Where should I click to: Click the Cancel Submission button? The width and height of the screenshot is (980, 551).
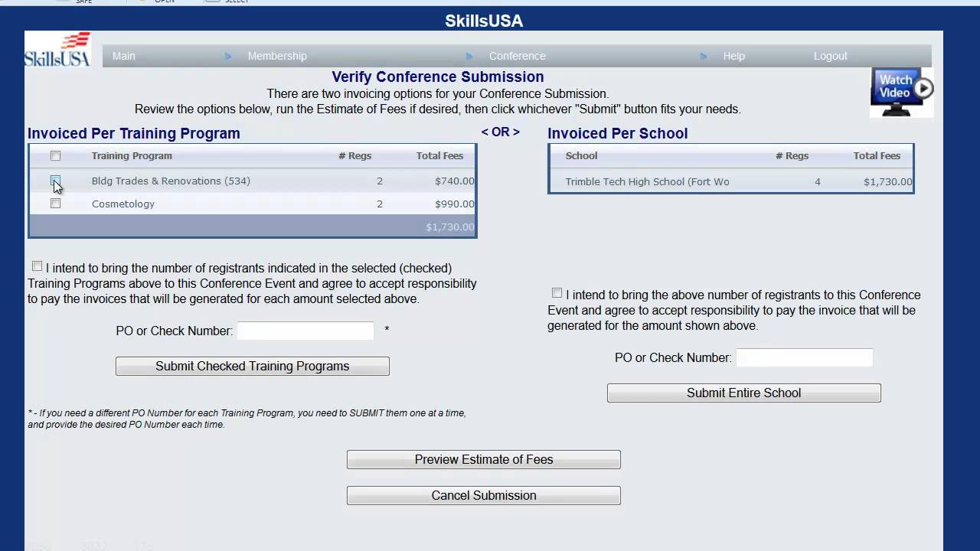click(484, 495)
